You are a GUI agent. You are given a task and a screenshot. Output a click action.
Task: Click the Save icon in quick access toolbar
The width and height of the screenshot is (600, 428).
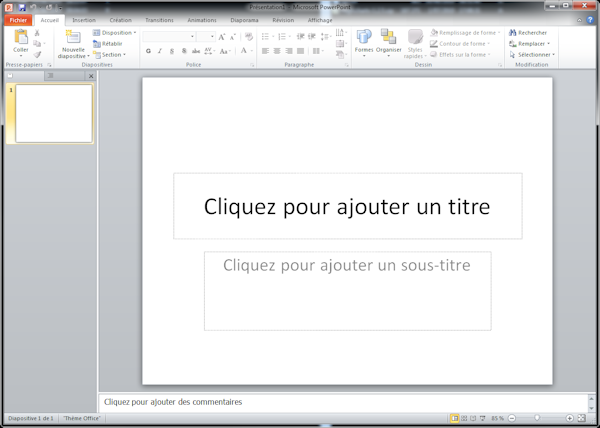21,6
